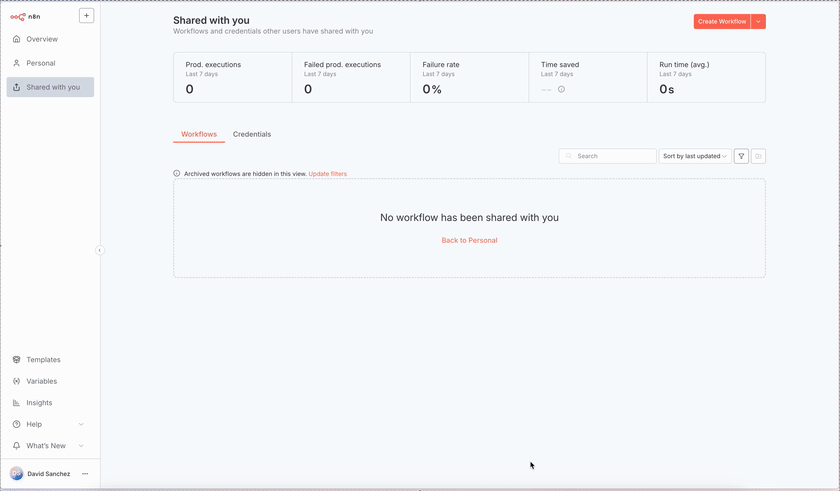Open the workflow filters funnel icon
Image resolution: width=840 pixels, height=491 pixels.
coord(741,156)
